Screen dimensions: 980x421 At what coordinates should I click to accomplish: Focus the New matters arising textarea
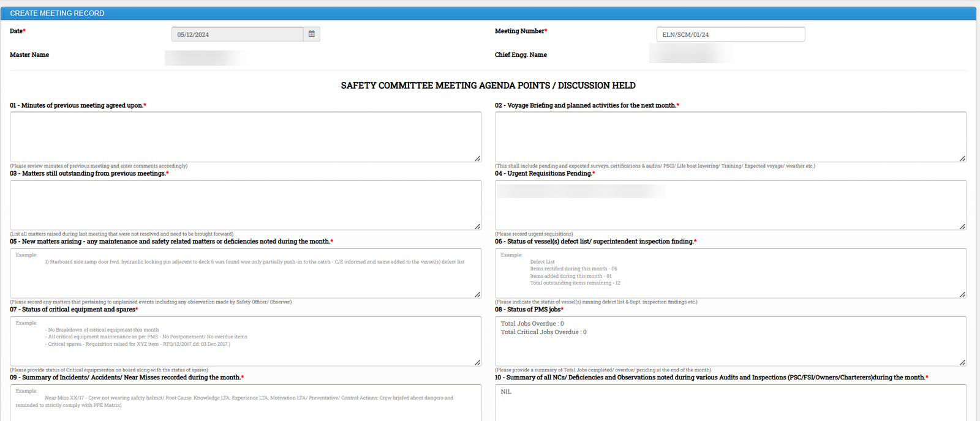pyautogui.click(x=246, y=273)
